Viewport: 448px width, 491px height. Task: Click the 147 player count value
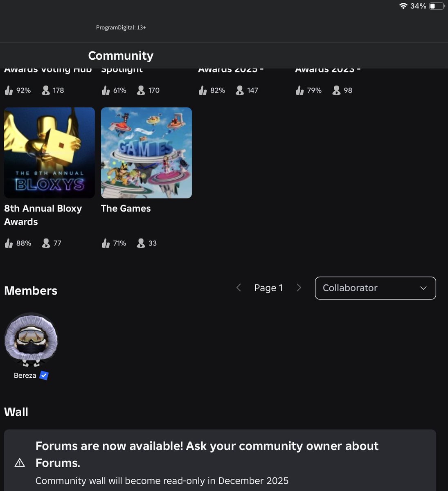point(252,90)
